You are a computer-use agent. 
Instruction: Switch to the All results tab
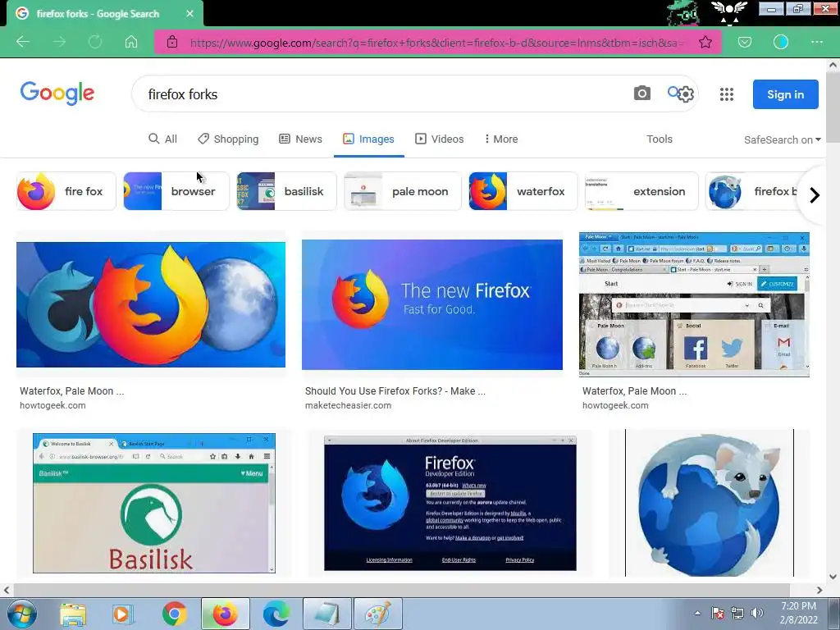[x=163, y=139]
